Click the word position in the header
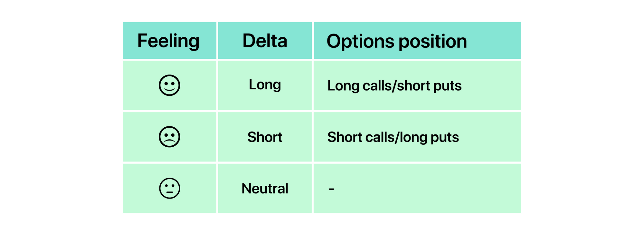The image size is (644, 235). 432,42
